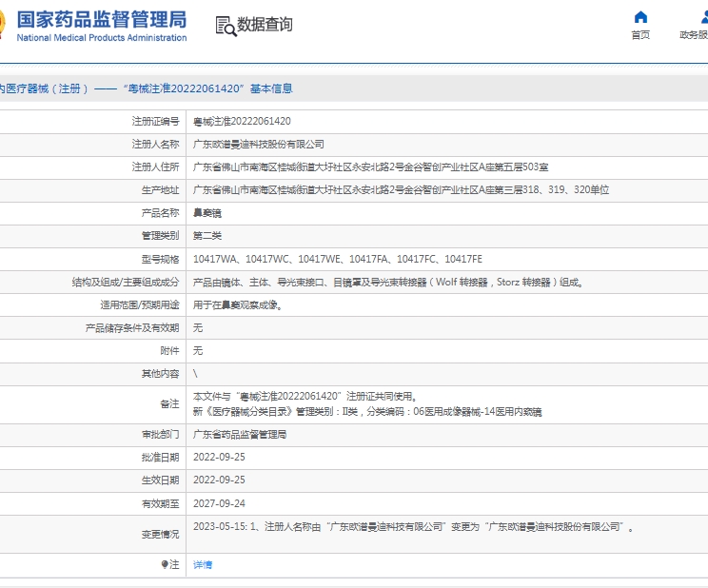Screen dimensions: 708x588
Task: Select registration number value 粤械注准20222061420
Action: pyautogui.click(x=242, y=121)
